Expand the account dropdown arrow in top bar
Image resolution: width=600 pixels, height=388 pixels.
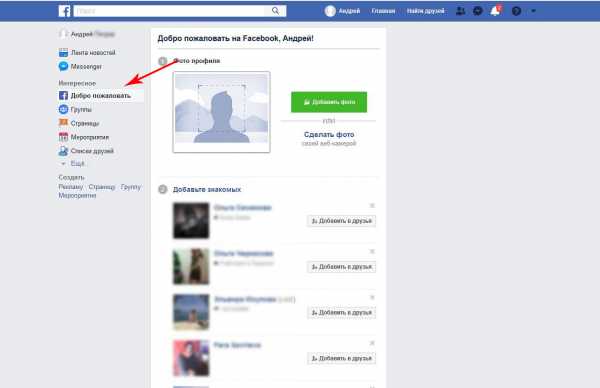coord(533,11)
